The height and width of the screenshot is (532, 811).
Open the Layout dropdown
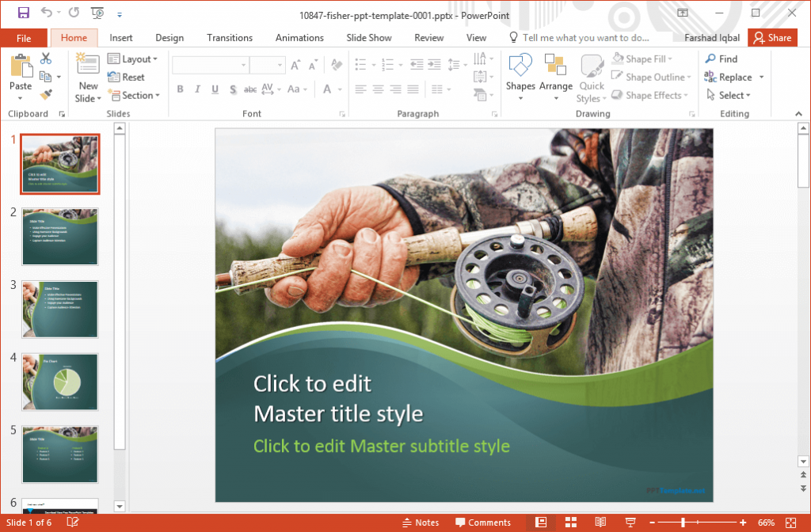(134, 59)
